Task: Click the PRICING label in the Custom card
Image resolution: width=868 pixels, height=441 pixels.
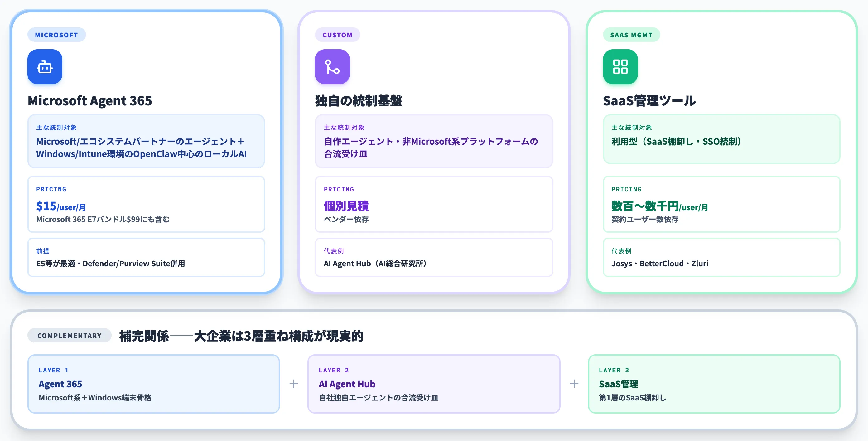Action: click(x=339, y=189)
